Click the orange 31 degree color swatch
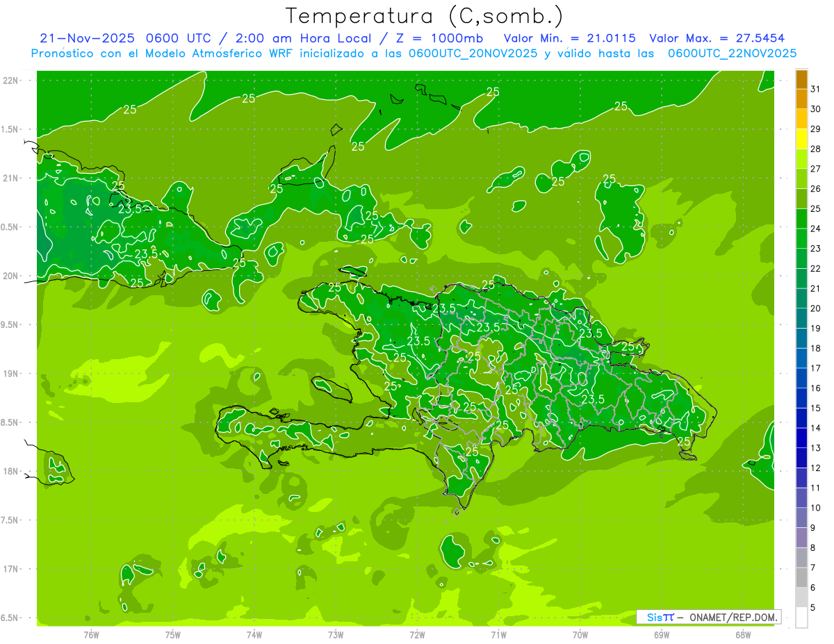This screenshot has height=644, width=834. pyautogui.click(x=801, y=79)
